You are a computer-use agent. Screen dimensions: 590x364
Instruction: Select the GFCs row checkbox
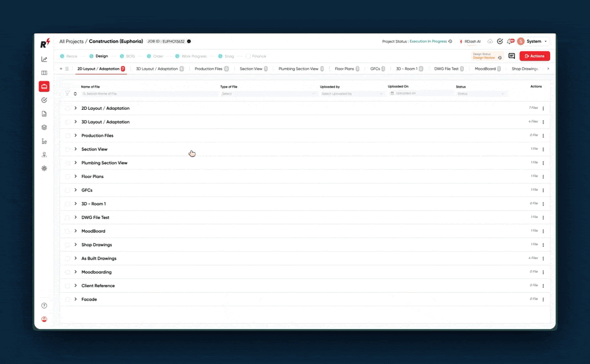click(68, 190)
